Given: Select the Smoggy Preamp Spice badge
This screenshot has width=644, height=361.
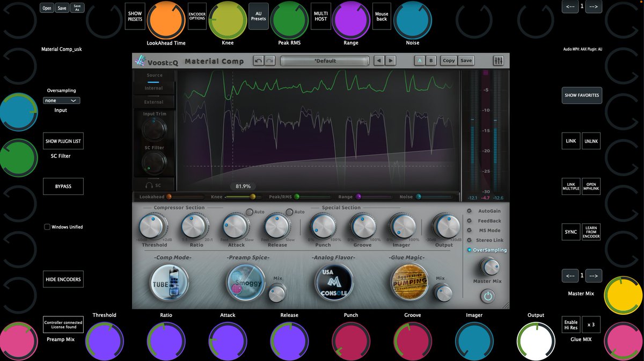Looking at the screenshot, I should pos(245,282).
